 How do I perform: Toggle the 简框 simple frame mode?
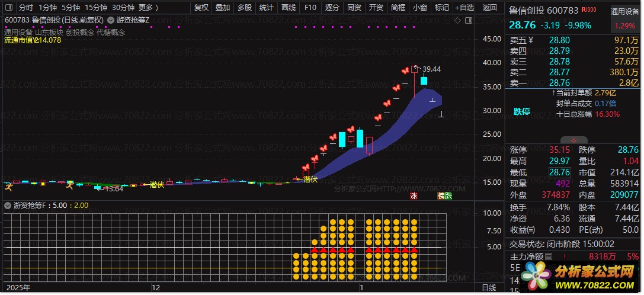click(x=398, y=7)
